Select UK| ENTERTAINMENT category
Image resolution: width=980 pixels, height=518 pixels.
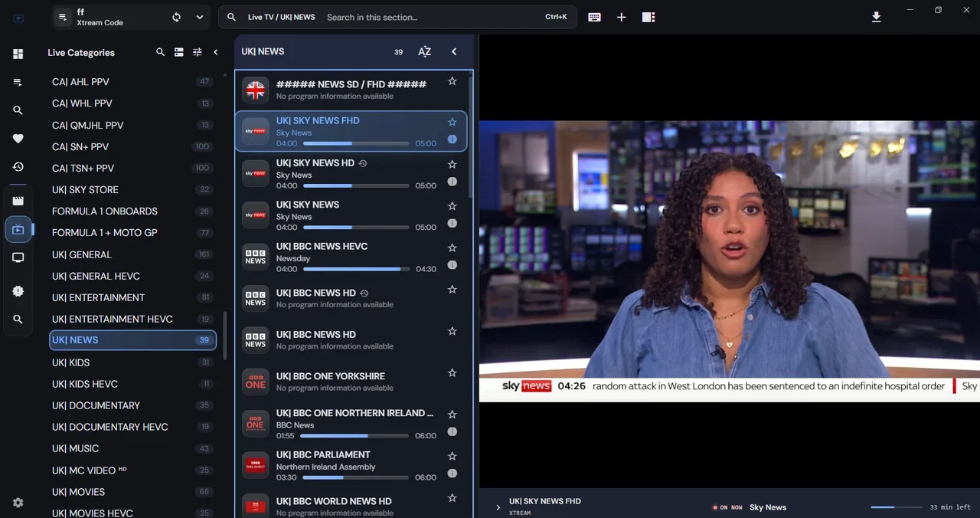click(x=132, y=297)
